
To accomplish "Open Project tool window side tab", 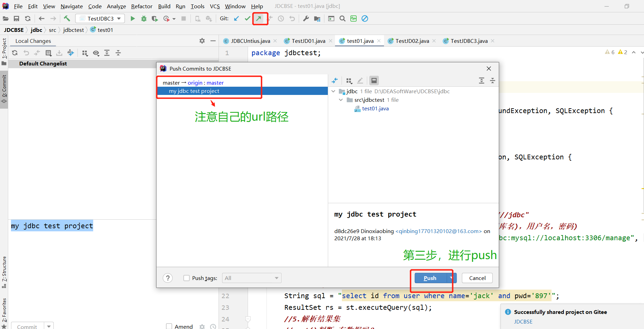I will 4,51.
